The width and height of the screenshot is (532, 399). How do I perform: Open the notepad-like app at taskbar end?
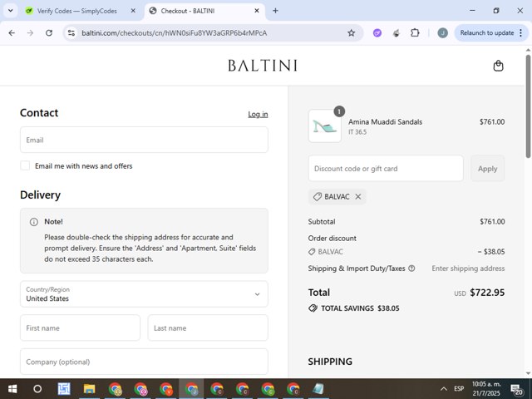tap(318, 389)
